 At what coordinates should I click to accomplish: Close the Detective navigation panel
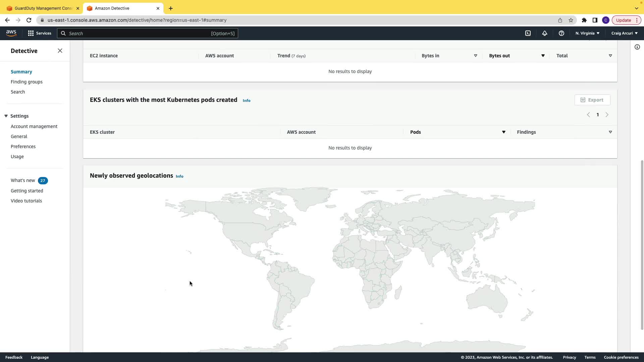[x=60, y=51]
